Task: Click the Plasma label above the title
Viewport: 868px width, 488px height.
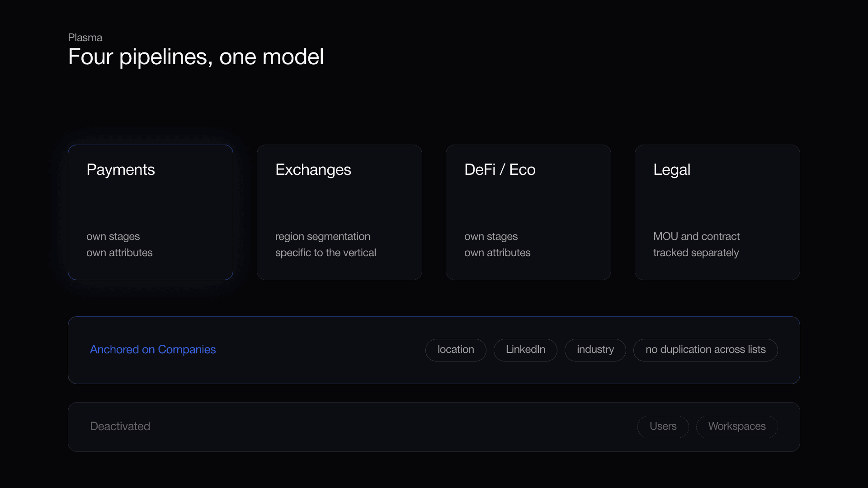Action: pyautogui.click(x=85, y=38)
